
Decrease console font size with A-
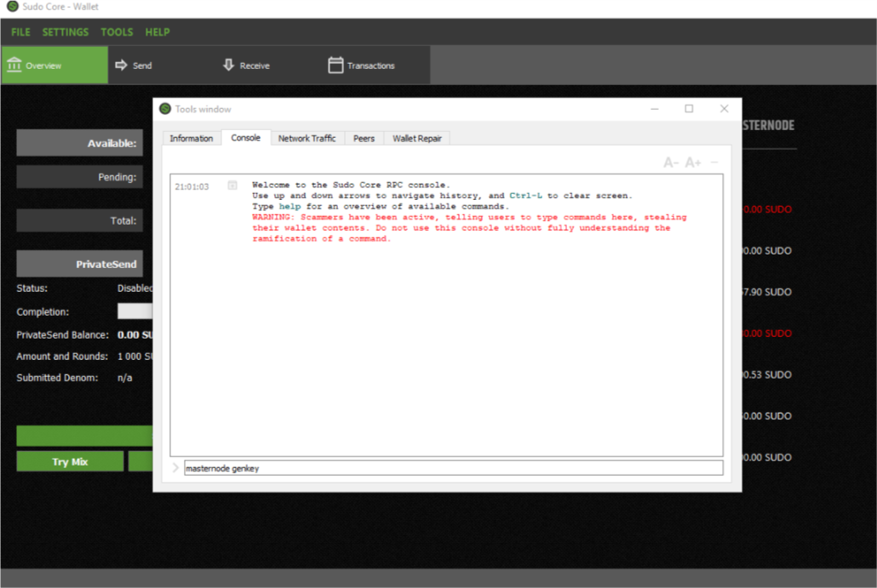coord(671,163)
